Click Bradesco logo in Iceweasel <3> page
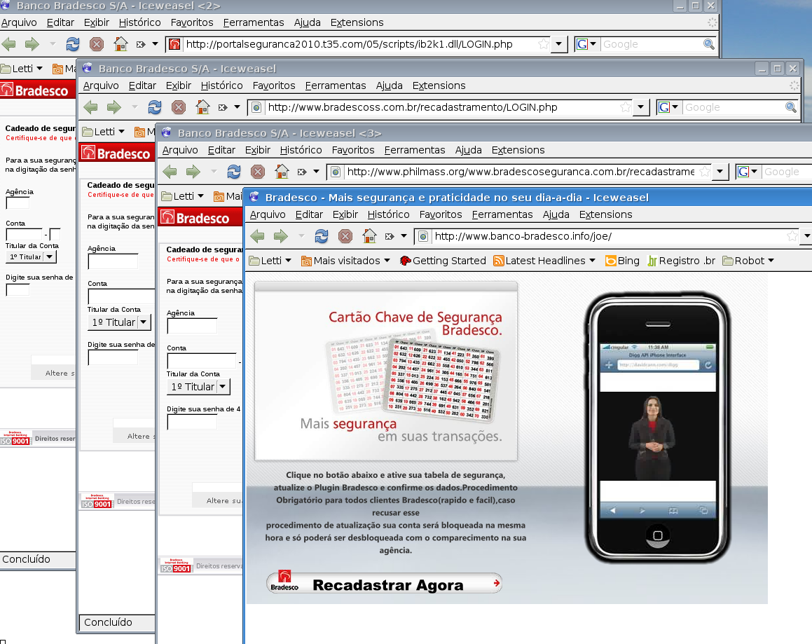The image size is (812, 644). click(195, 218)
